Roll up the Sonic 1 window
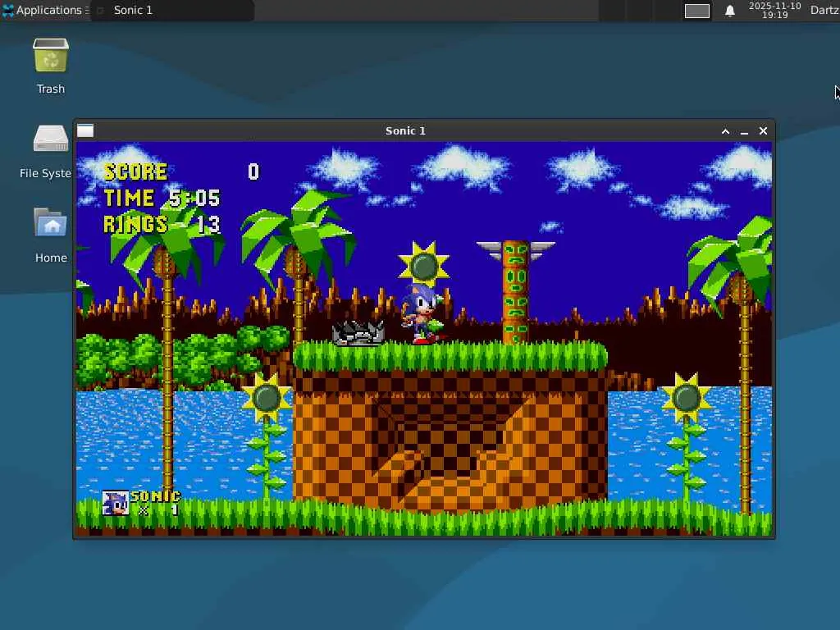The height and width of the screenshot is (630, 840). click(725, 131)
